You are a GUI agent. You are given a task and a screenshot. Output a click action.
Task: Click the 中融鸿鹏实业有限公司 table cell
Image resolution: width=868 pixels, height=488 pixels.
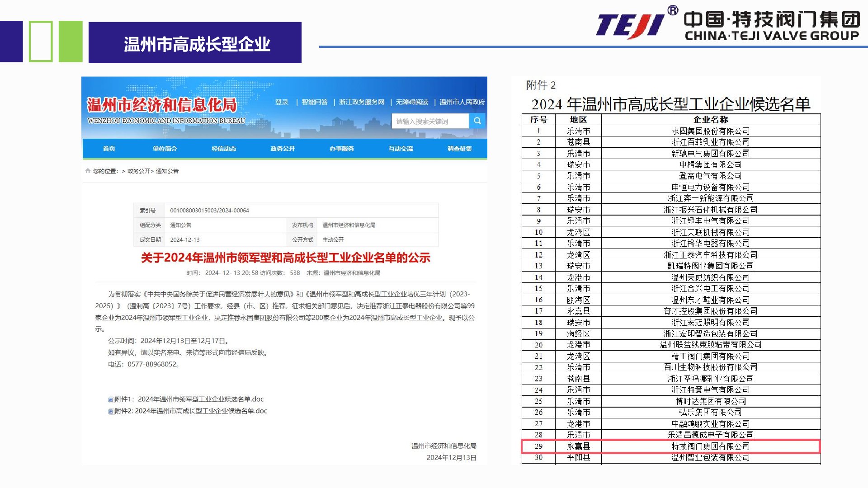point(711,424)
